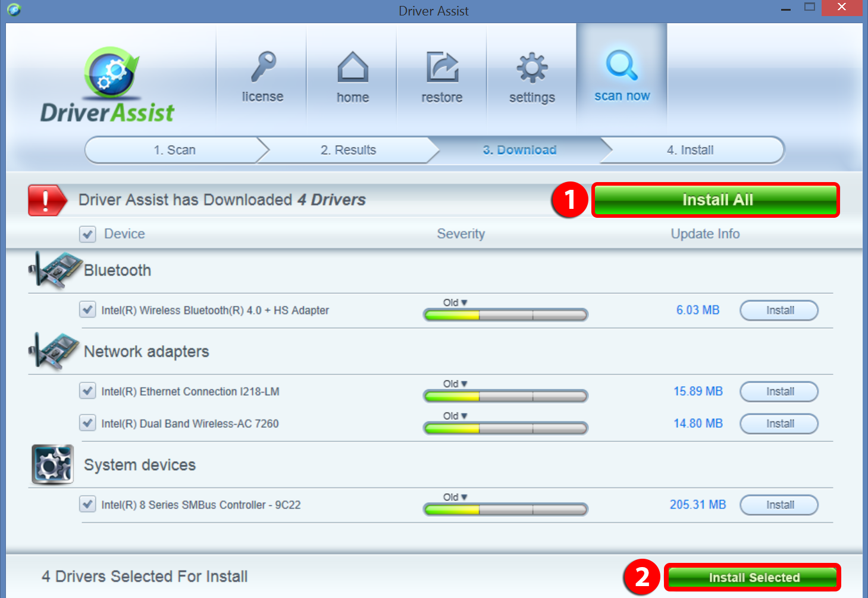The image size is (868, 598).
Task: Click the 14.80 MB update info link
Action: (698, 424)
